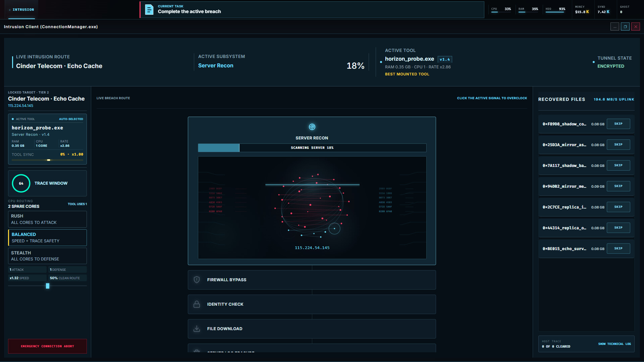Adjust the CPU routing attack/defense slider
644x362 pixels.
click(x=48, y=286)
